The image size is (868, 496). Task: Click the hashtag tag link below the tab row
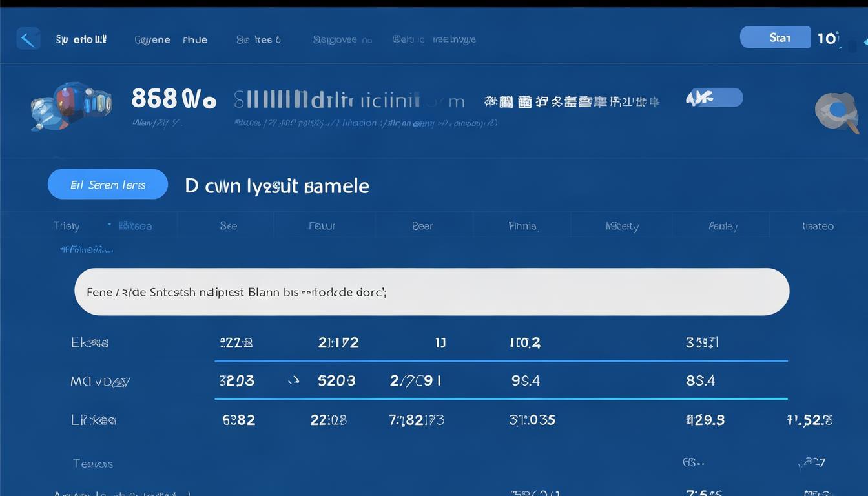87,249
